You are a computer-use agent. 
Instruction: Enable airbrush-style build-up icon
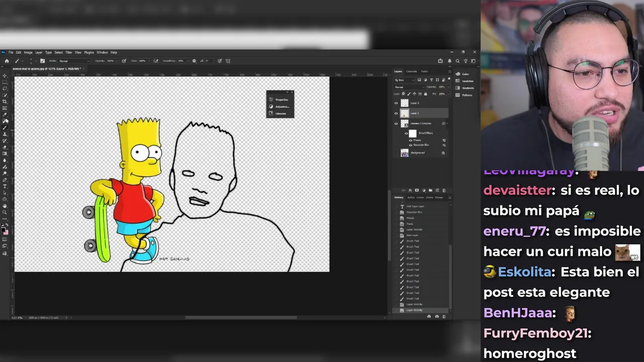[156, 61]
